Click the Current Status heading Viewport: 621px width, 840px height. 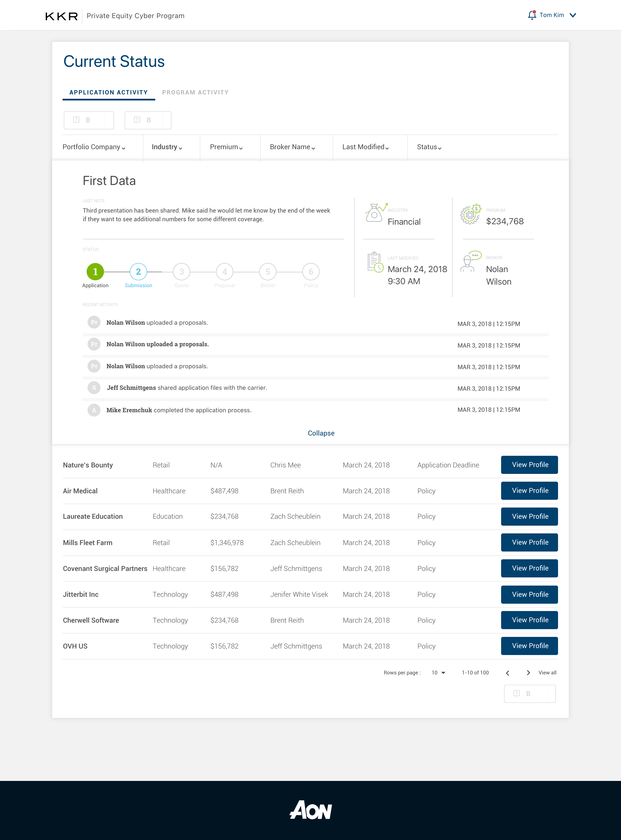click(114, 62)
